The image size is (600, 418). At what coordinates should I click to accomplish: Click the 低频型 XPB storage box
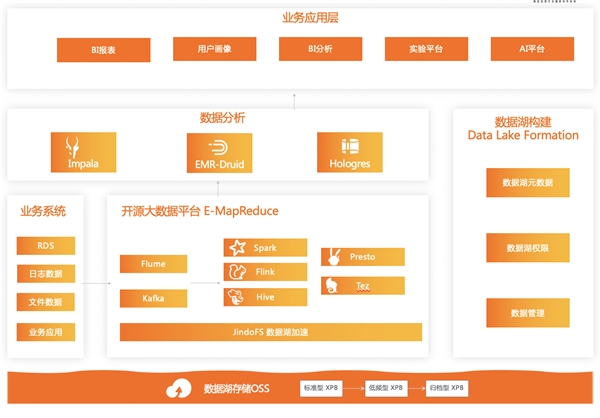coord(386,388)
